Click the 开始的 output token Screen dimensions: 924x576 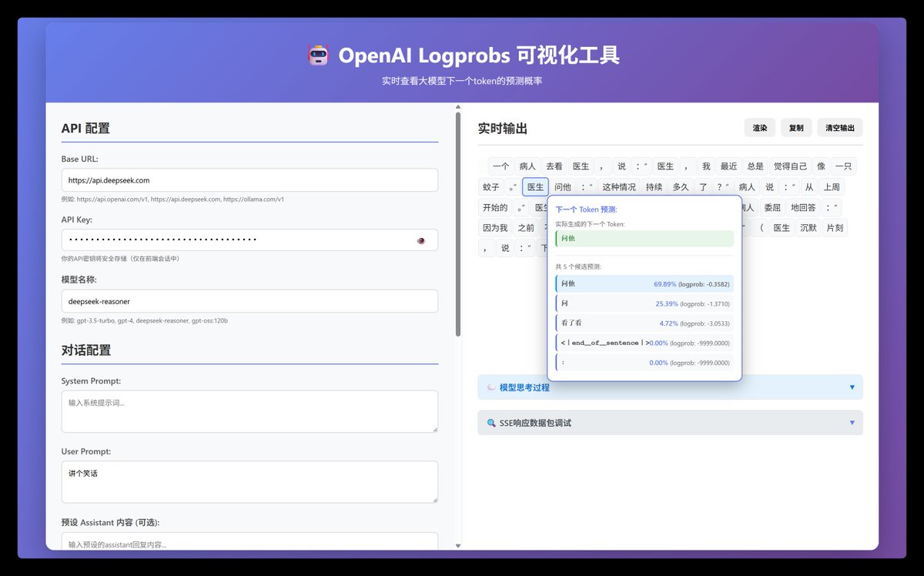pos(495,207)
